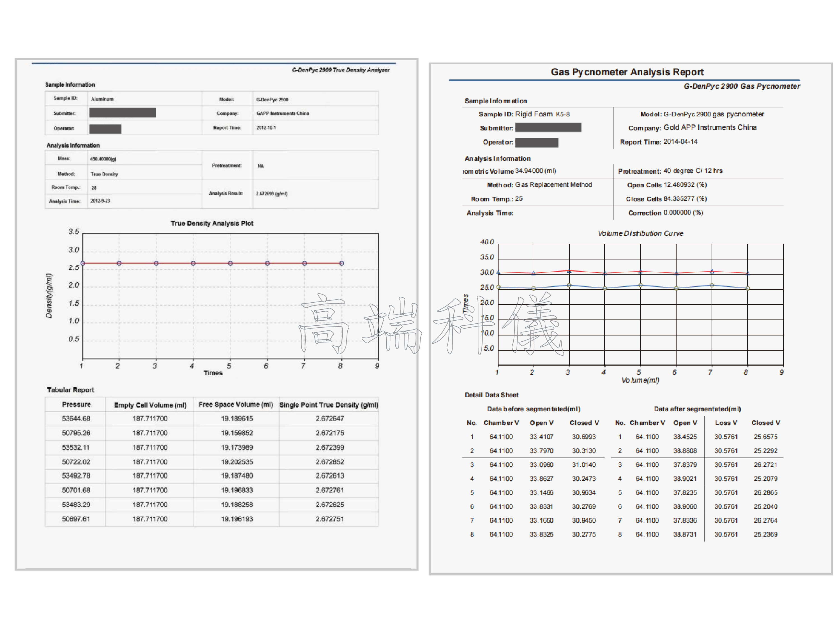This screenshot has height=630, width=840.
Task: Click free space volume '19.173989'
Action: click(237, 447)
